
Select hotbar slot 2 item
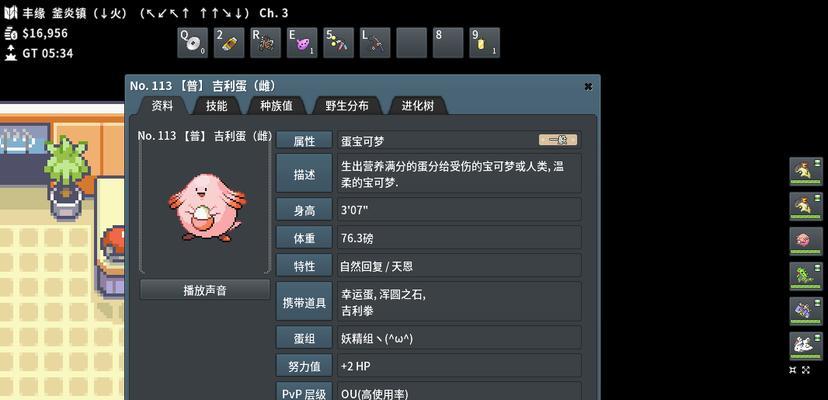tap(229, 43)
